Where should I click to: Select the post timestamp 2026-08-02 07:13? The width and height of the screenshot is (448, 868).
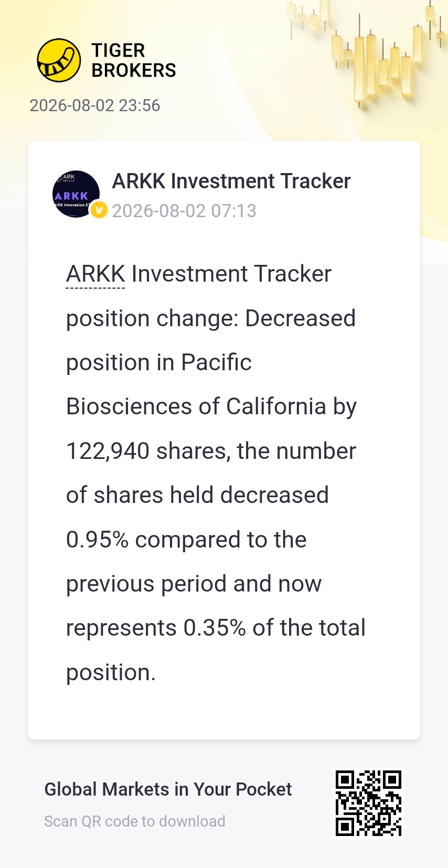click(184, 211)
